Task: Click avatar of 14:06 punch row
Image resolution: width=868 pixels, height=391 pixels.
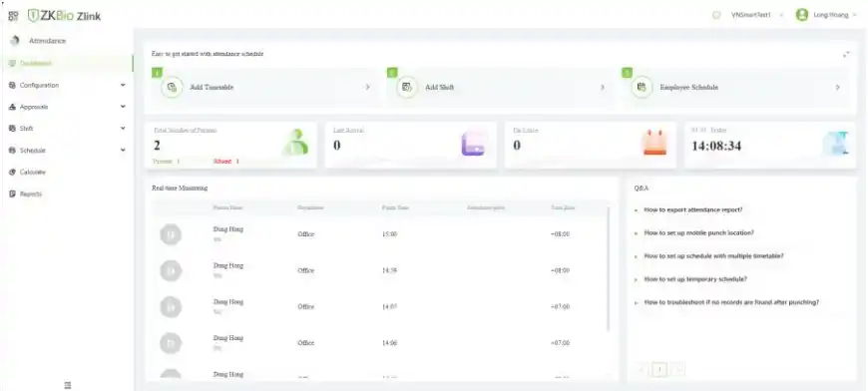Action: click(x=171, y=343)
